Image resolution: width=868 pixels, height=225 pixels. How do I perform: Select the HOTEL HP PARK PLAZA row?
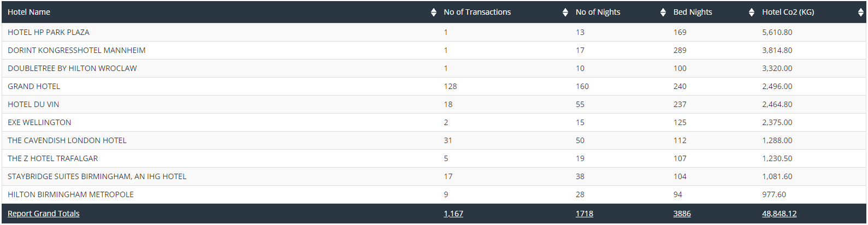pos(434,32)
